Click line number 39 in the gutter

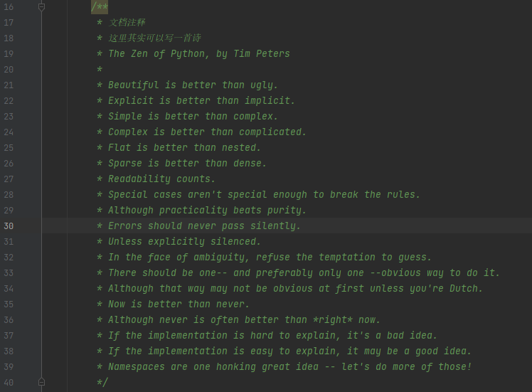click(x=9, y=367)
